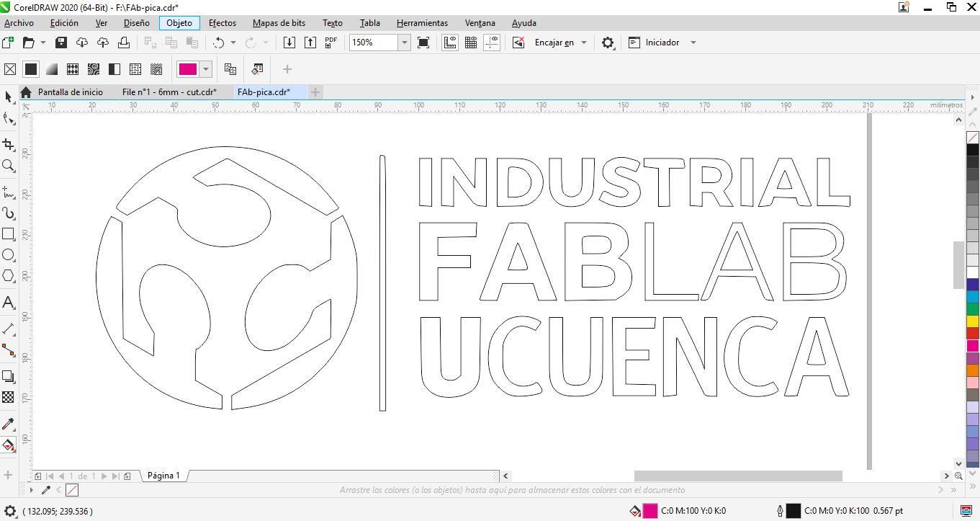Select the Rectangle tool

[x=9, y=234]
